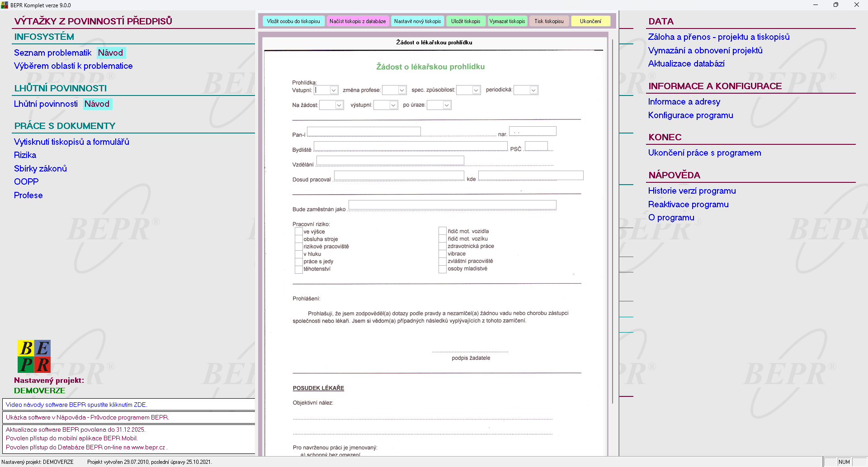Click the form's vertical scrollbar
This screenshot has height=467, width=868.
click(x=613, y=222)
